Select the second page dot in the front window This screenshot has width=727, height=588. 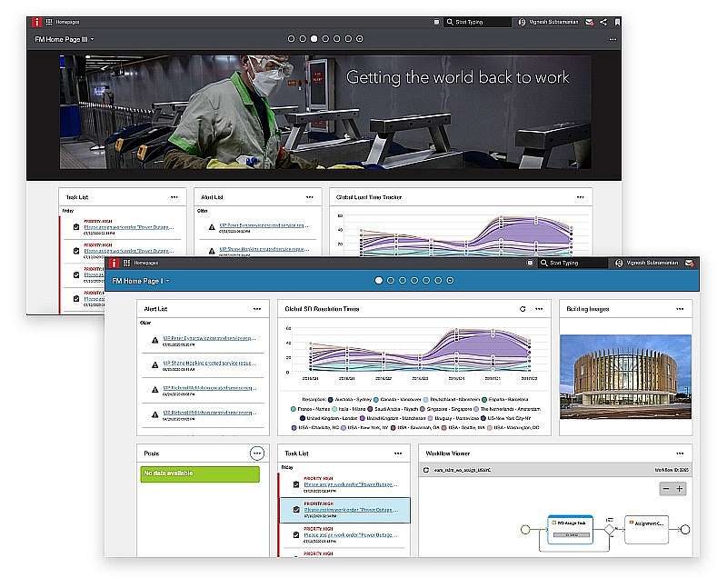(x=391, y=281)
